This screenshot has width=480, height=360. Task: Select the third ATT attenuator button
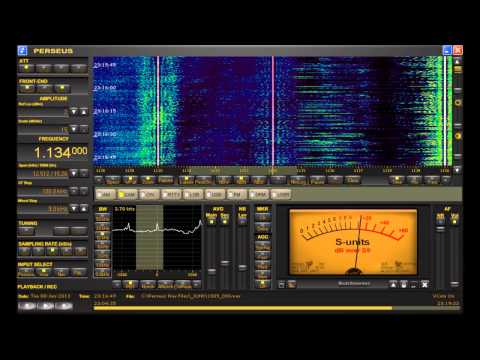61,68
